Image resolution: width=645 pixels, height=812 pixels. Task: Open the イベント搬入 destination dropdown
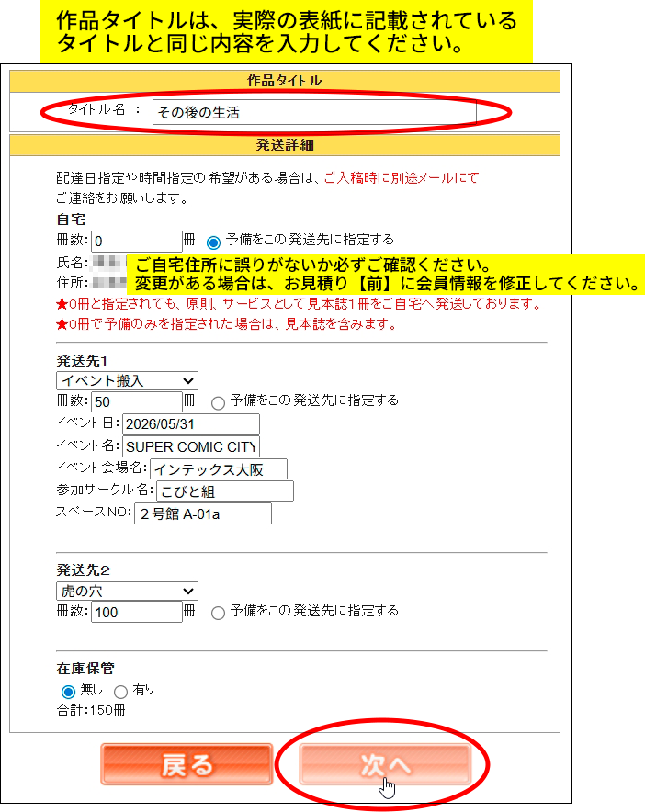tap(127, 380)
